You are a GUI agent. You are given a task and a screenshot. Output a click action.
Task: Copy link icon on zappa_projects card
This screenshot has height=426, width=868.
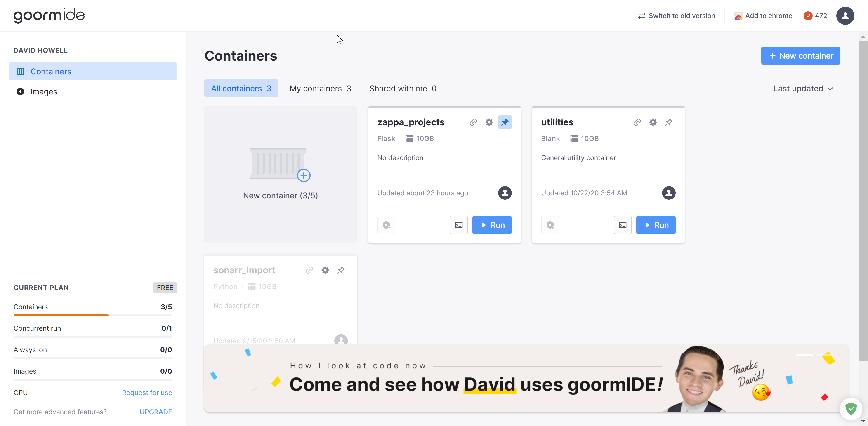[473, 122]
